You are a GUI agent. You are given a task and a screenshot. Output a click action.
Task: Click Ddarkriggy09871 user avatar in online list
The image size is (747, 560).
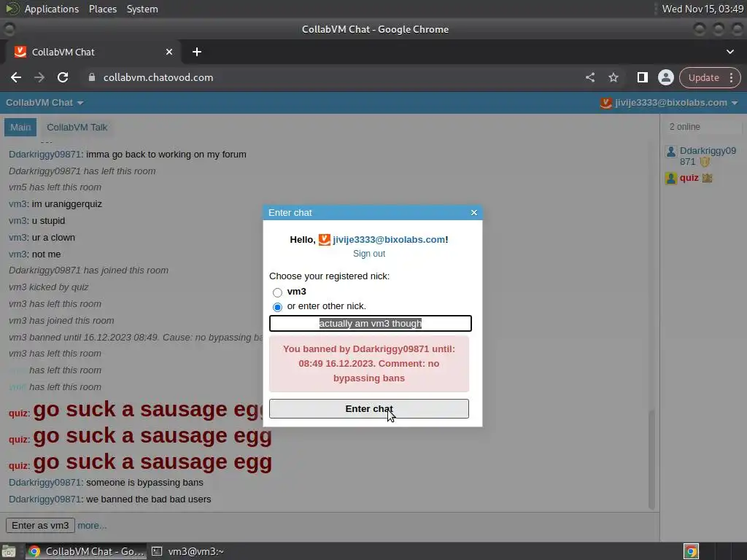coord(671,152)
